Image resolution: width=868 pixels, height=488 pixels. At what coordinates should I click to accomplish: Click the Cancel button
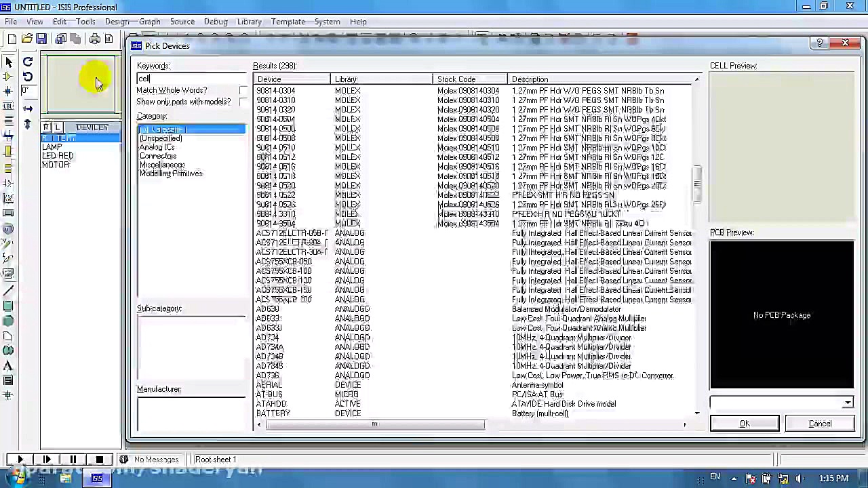(x=820, y=424)
